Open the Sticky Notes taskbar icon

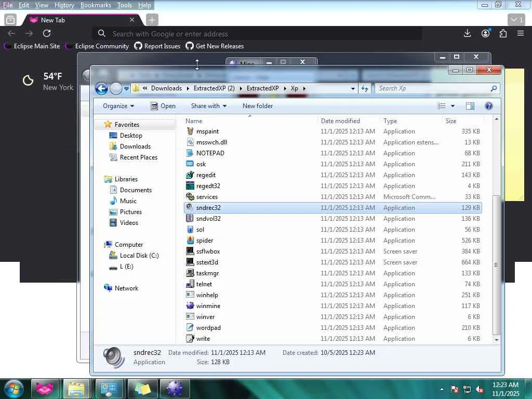[142, 389]
